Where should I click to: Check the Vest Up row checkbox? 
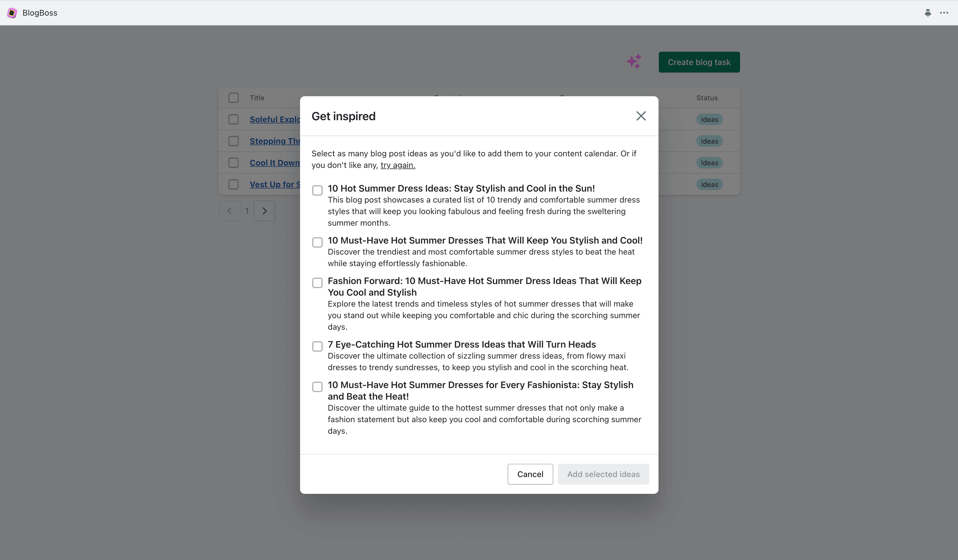[233, 184]
